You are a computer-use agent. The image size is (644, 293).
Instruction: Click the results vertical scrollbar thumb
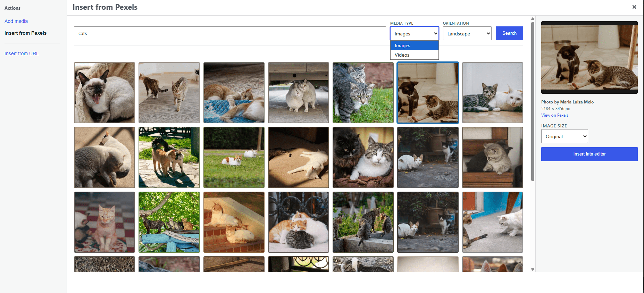point(533,101)
